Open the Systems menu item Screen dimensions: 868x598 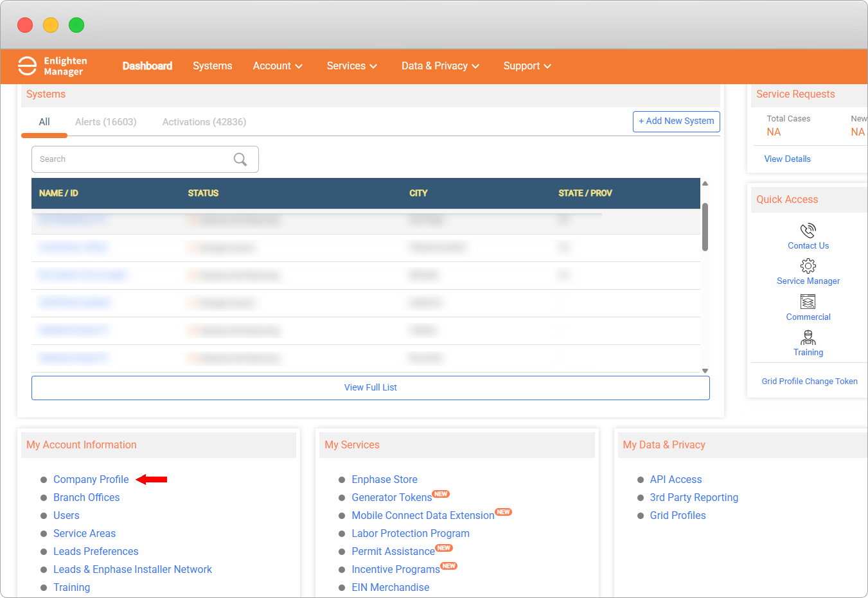pyautogui.click(x=213, y=66)
